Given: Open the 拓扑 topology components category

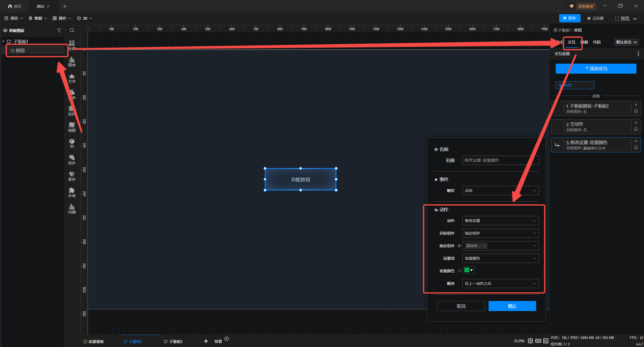Looking at the screenshot, I should click(72, 160).
